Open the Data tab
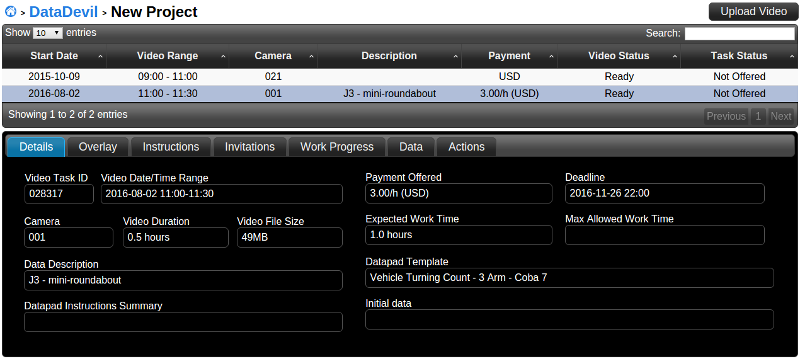Image resolution: width=800 pixels, height=361 pixels. coord(411,147)
